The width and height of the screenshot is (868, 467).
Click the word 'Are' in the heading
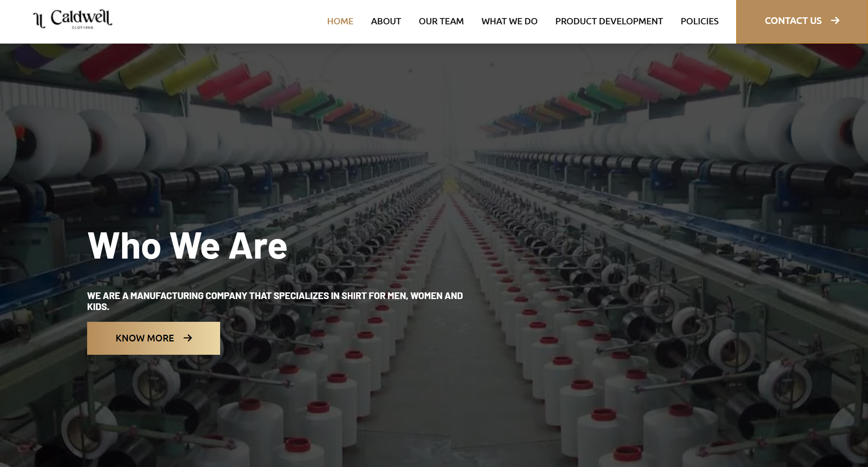click(258, 246)
